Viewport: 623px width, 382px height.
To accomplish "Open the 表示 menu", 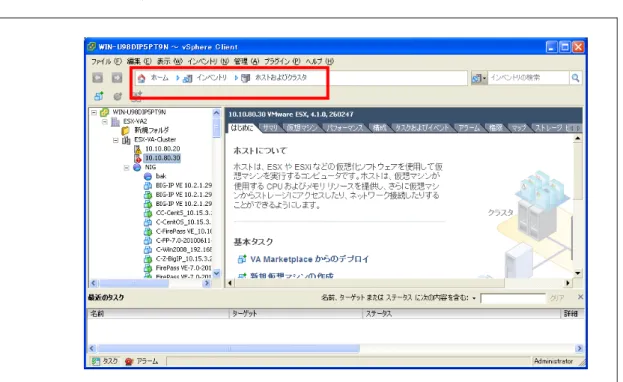I will 170,62.
